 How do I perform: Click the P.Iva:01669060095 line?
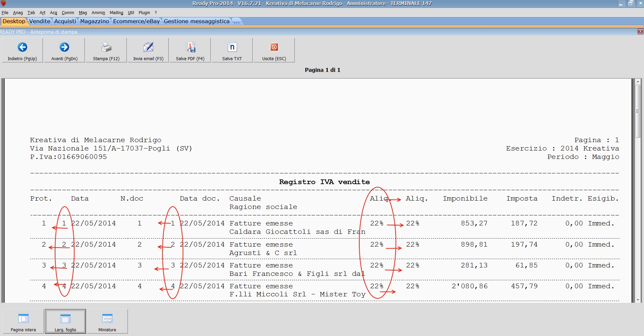68,157
